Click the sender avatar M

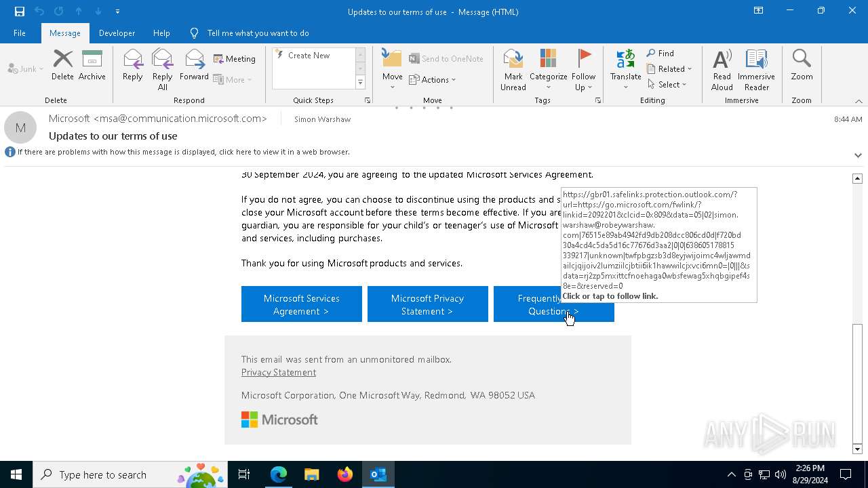(20, 127)
